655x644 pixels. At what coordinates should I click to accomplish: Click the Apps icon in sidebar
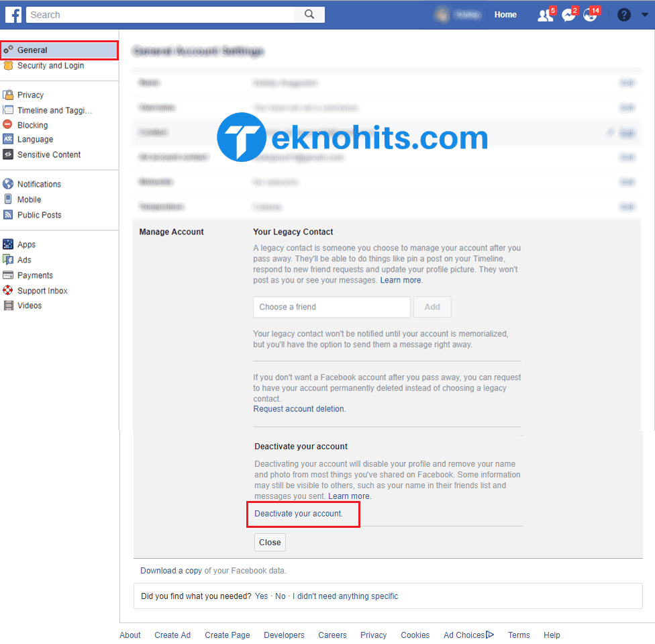(8, 244)
